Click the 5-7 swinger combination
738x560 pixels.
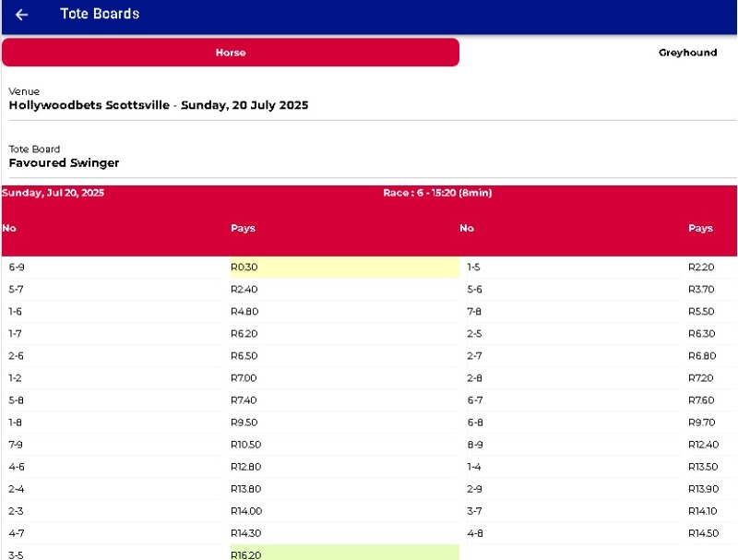(17, 290)
